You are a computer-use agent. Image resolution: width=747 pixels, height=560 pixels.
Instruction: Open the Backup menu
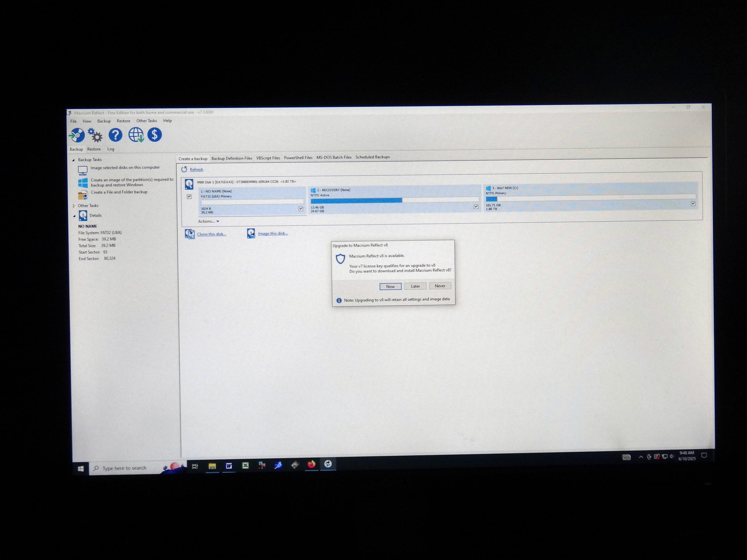104,121
